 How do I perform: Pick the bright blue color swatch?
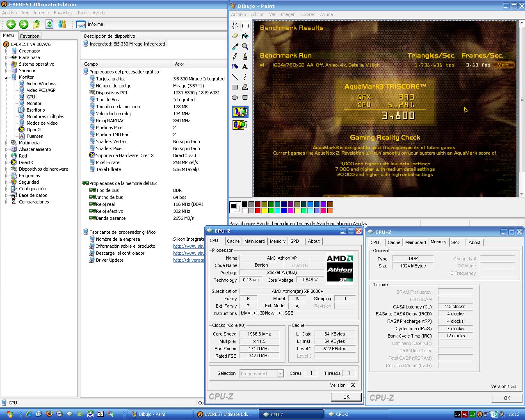(x=284, y=211)
